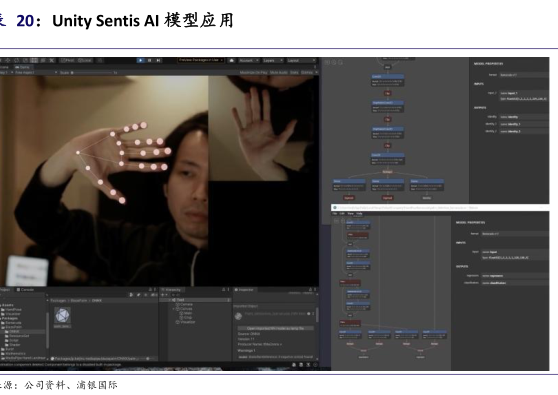Select the Shader folder in project tree
Screen dimensions: 558x395
click(x=12, y=345)
